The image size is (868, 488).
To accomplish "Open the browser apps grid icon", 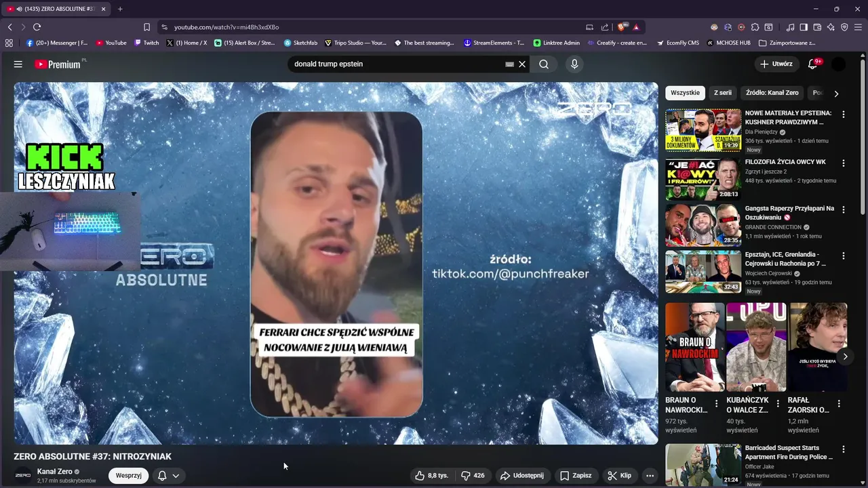I will [9, 43].
